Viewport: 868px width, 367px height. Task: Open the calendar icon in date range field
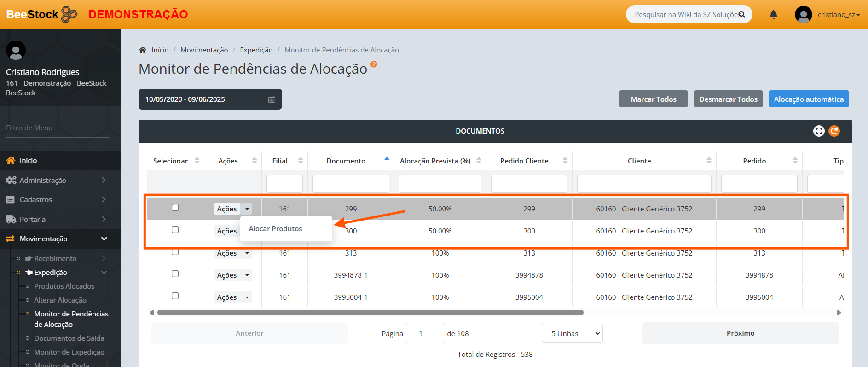(272, 99)
